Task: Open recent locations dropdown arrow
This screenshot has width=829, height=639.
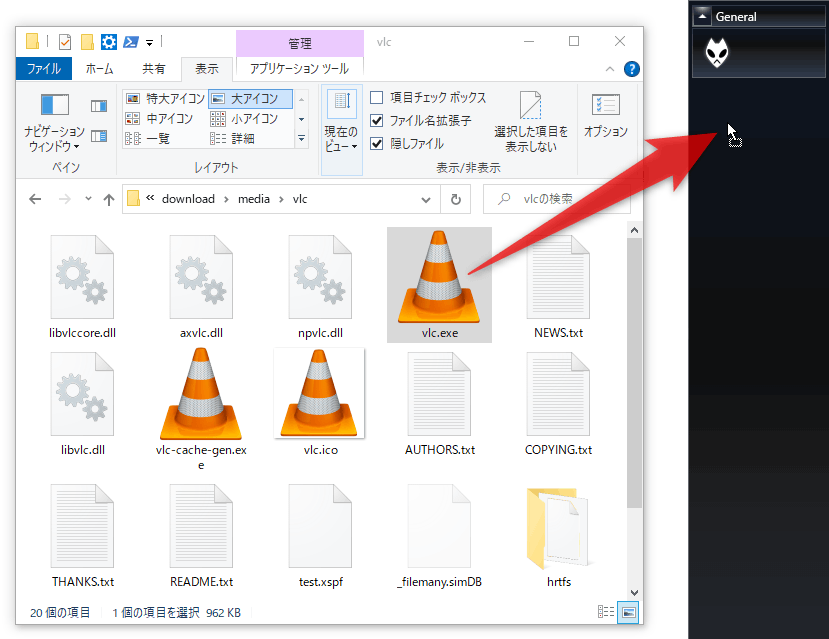Action: (x=88, y=199)
